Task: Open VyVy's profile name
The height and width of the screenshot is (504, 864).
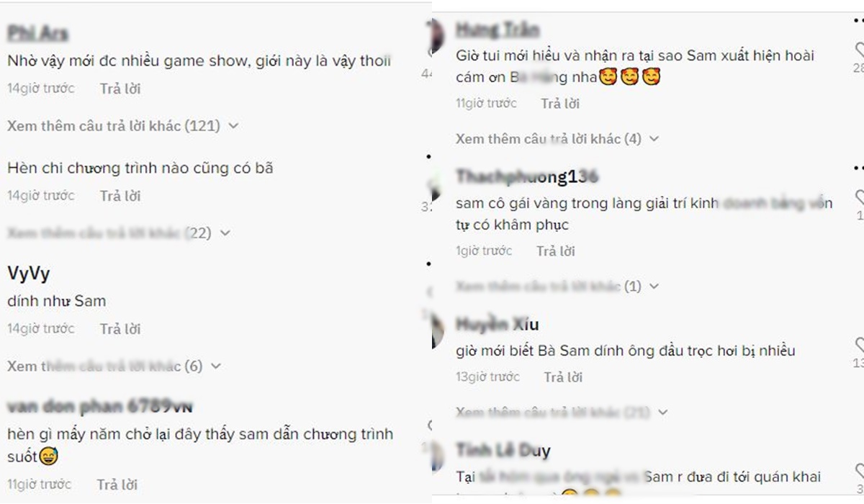Action: pyautogui.click(x=29, y=274)
